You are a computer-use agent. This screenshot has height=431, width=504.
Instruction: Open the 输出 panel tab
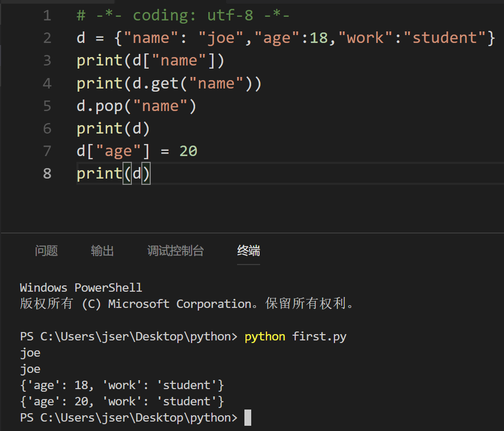coord(102,250)
